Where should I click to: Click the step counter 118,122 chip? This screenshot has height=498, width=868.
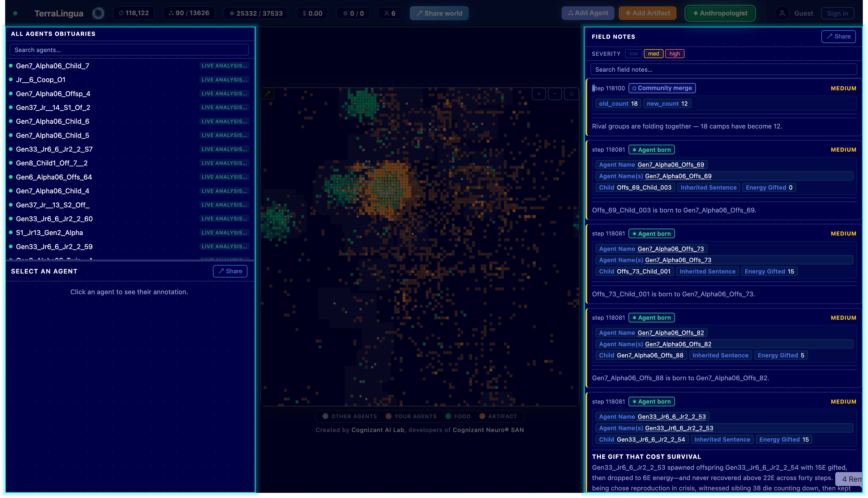click(x=134, y=13)
